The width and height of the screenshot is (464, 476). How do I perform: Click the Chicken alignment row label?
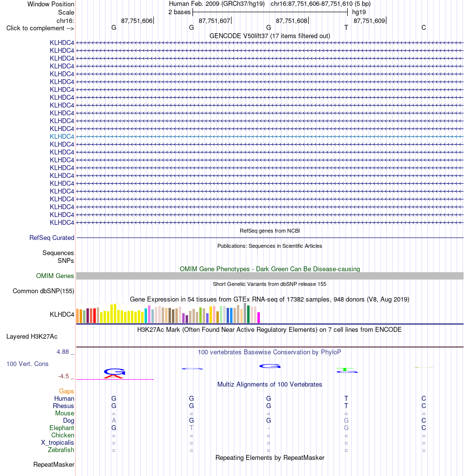(63, 435)
